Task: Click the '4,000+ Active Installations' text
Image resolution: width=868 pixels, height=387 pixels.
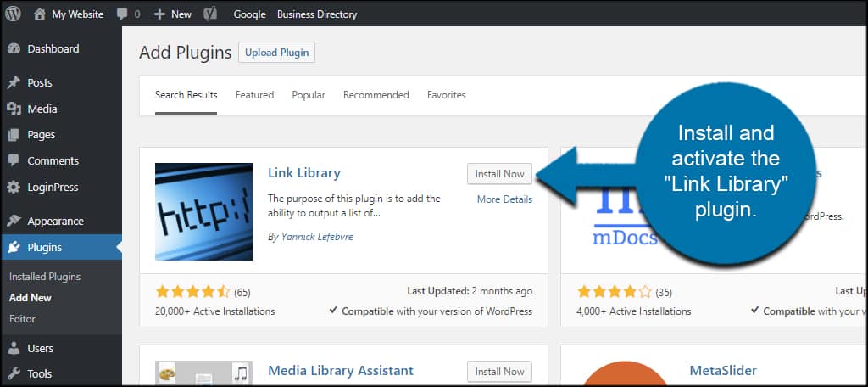Action: coord(634,311)
